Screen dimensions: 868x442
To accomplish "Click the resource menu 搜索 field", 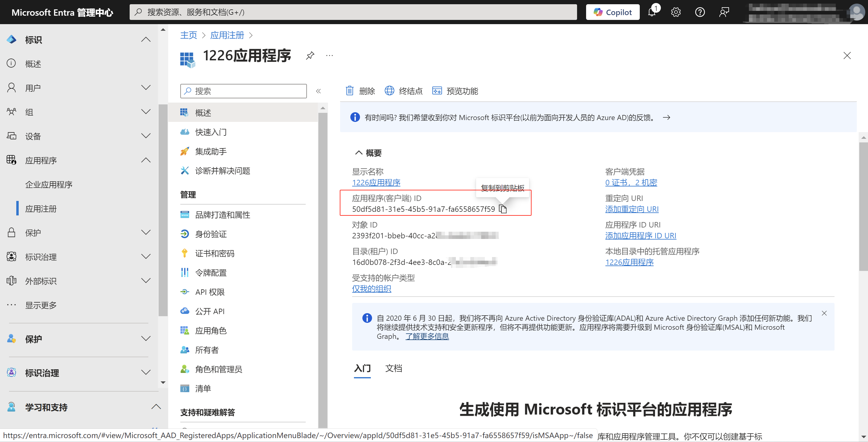I will pos(243,91).
